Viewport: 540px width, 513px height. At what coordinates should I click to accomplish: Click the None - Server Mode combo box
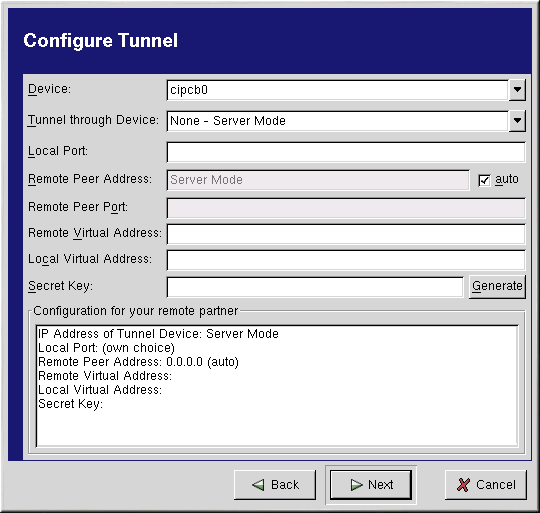338,121
